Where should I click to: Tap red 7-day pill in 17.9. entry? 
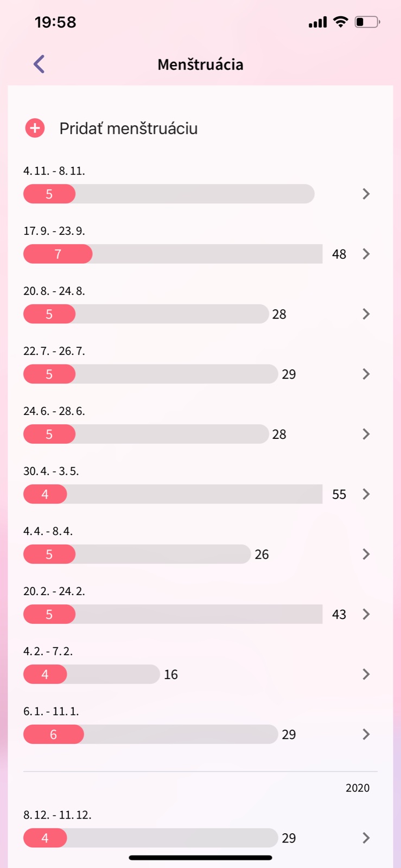coord(58,254)
